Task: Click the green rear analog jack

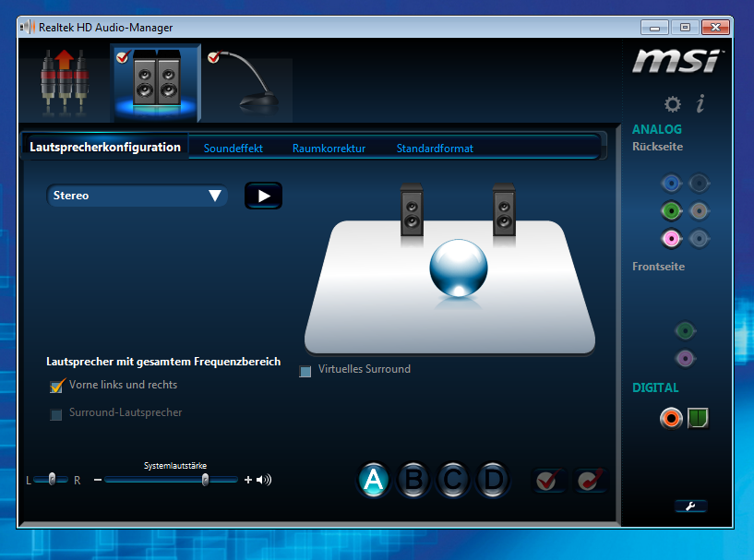Action: point(671,210)
